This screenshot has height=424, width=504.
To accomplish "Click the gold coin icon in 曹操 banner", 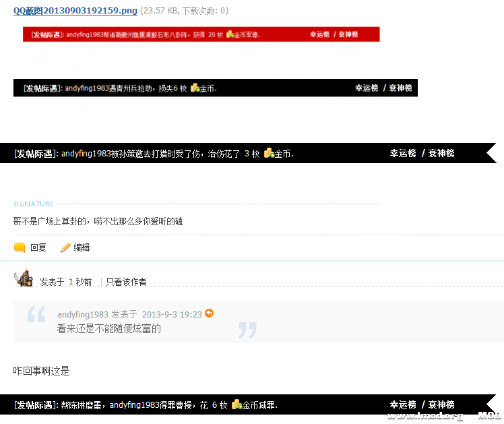I will tap(237, 404).
